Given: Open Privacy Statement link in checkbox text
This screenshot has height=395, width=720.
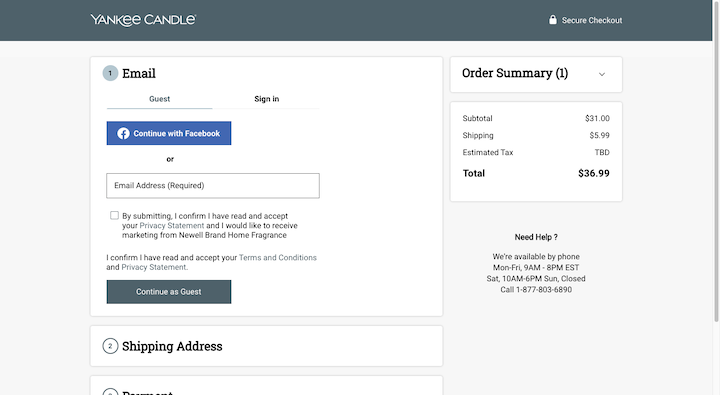Looking at the screenshot, I should pyautogui.click(x=172, y=226).
